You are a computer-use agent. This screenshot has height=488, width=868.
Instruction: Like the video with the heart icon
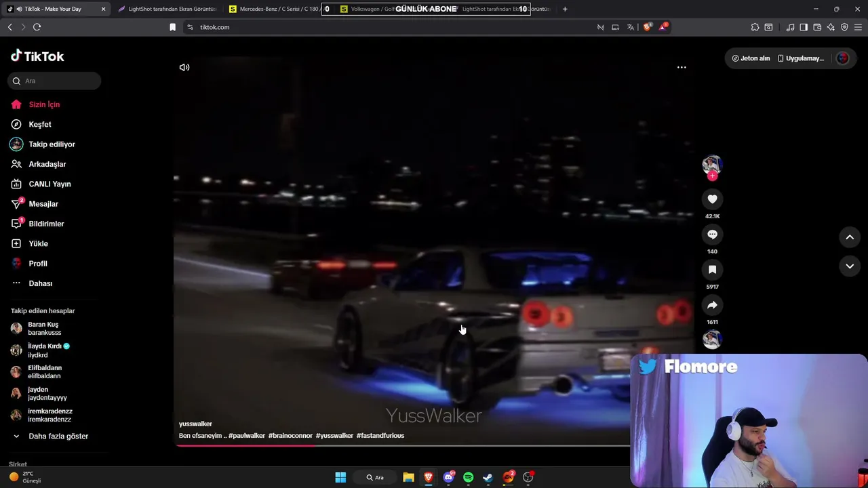pos(712,199)
